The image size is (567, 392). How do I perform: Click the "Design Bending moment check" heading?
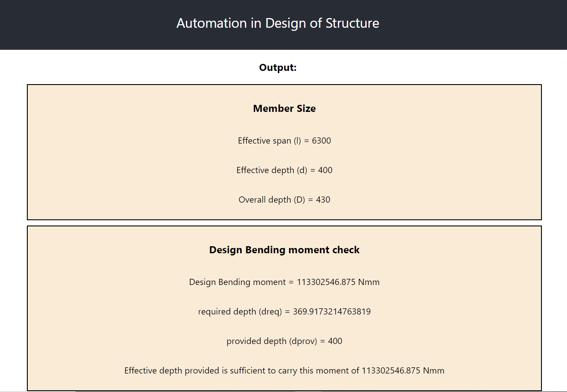pyautogui.click(x=284, y=250)
